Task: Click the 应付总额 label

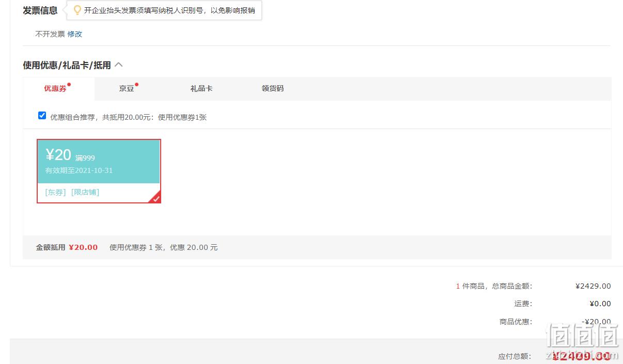Action: pos(515,356)
